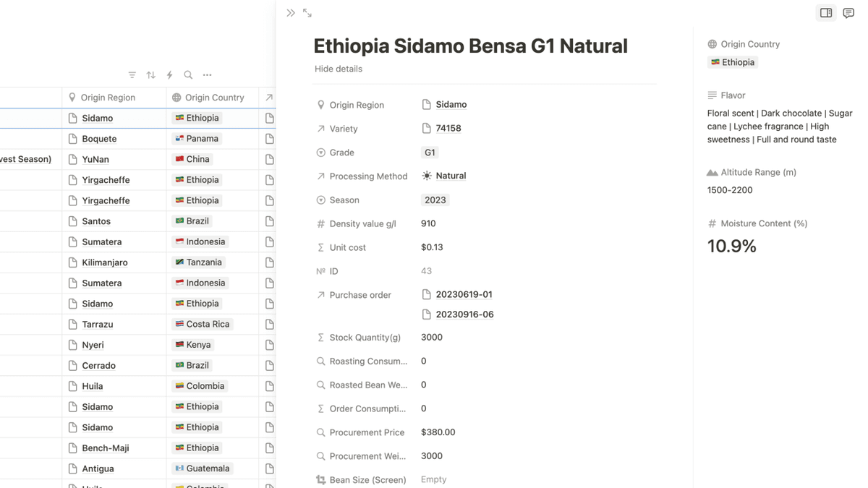Viewport: 868px width, 488px height.
Task: Open the three-dot more options menu
Action: 208,75
